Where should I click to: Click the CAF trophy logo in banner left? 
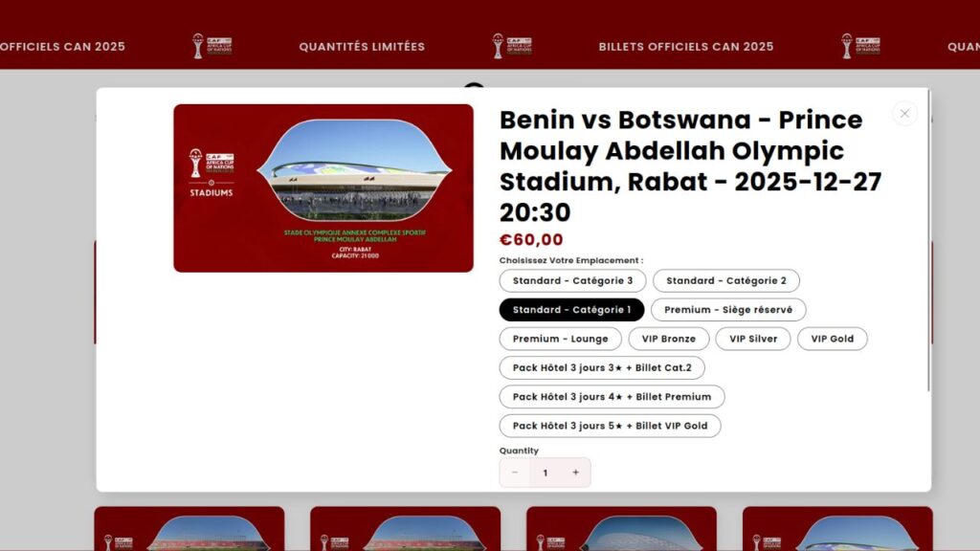pos(212,46)
